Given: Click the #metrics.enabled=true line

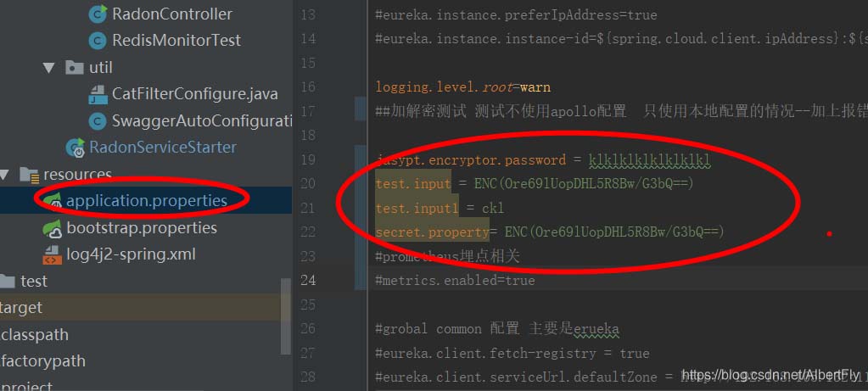Looking at the screenshot, I should (x=455, y=281).
